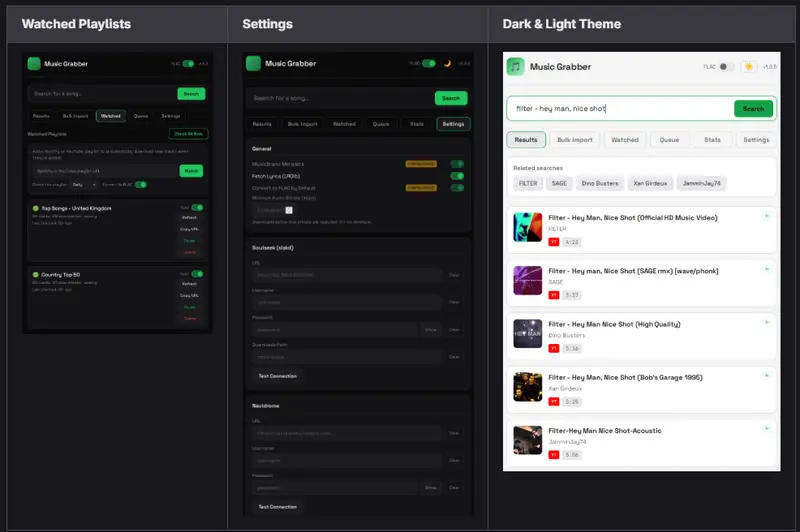
Task: Open Bulk Import tab in the Settings panel
Action: (303, 124)
